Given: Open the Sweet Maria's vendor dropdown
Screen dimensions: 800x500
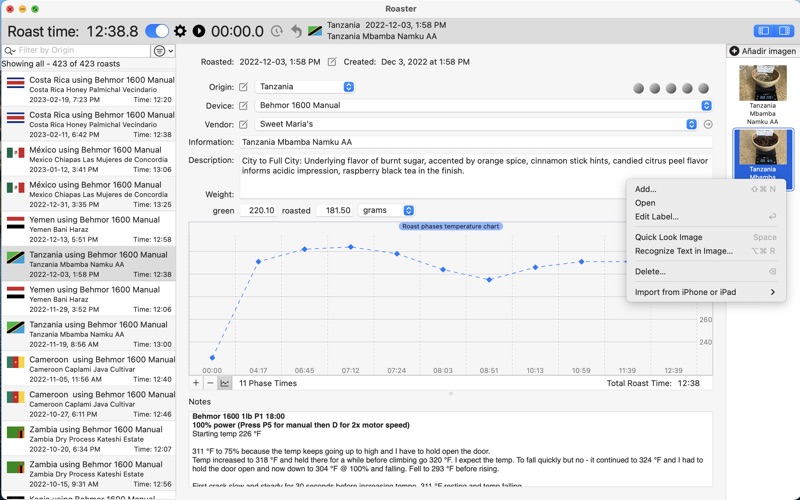Looking at the screenshot, I should point(476,124).
